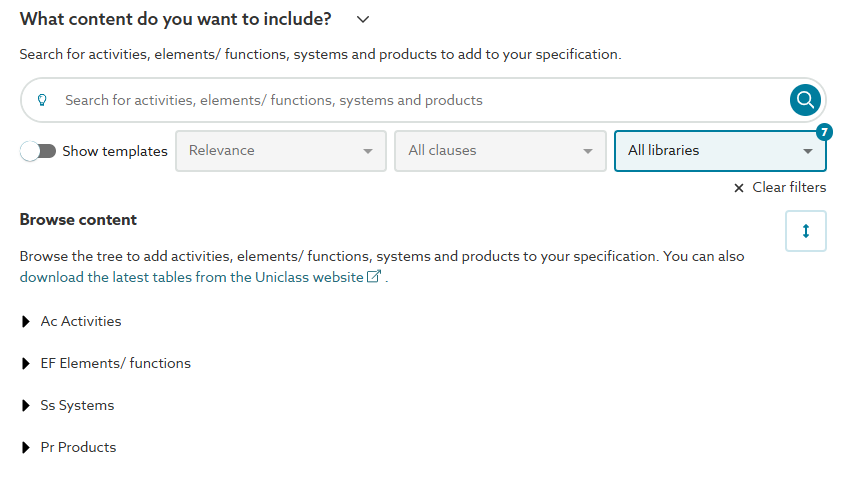851x480 pixels.
Task: Open the Uniclass website download link
Action: pos(191,278)
